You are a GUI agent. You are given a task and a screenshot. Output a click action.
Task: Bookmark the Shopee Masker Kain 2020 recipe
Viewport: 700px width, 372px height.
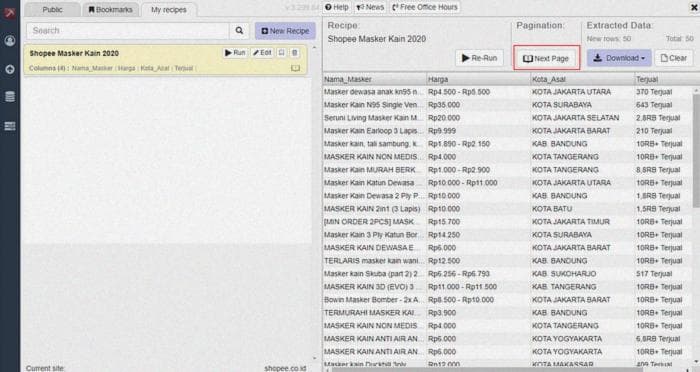point(282,53)
